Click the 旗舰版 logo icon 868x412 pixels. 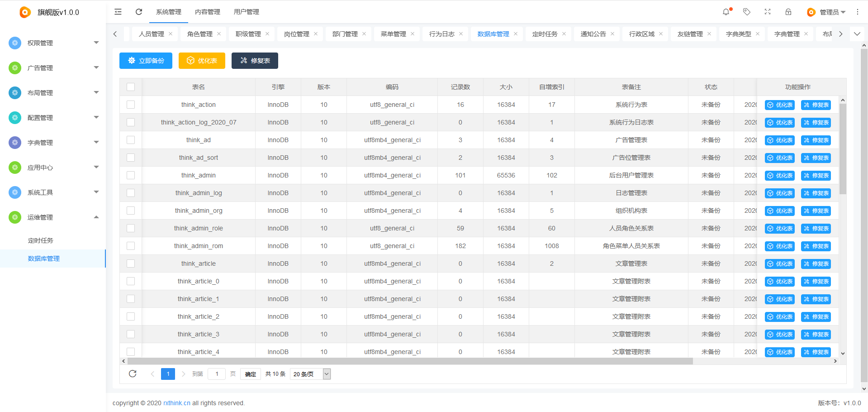pos(25,12)
